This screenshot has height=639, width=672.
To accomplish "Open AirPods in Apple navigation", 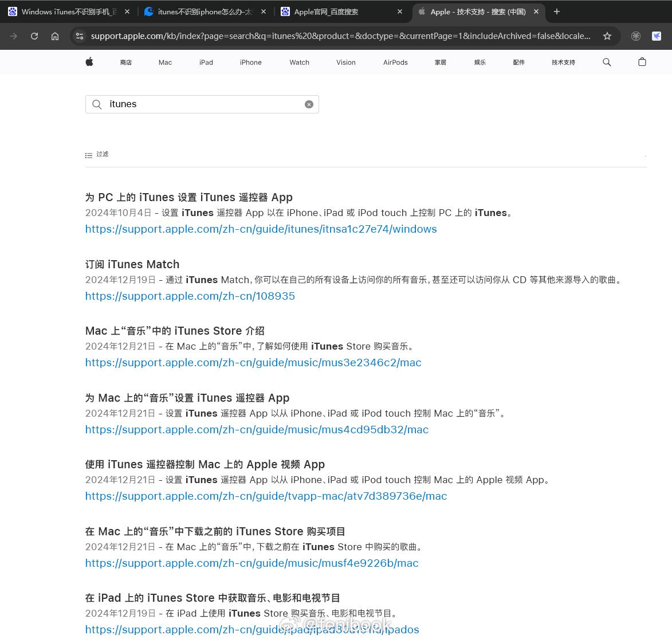I will (395, 62).
